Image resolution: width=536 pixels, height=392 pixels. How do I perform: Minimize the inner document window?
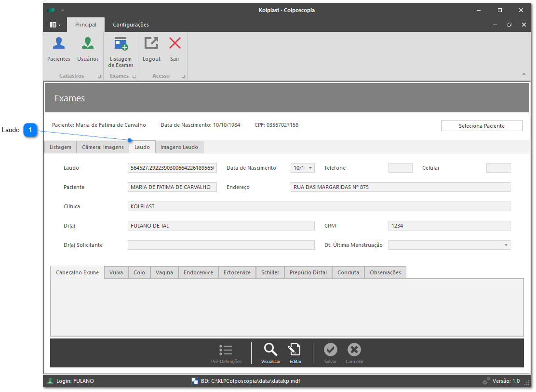pyautogui.click(x=495, y=25)
